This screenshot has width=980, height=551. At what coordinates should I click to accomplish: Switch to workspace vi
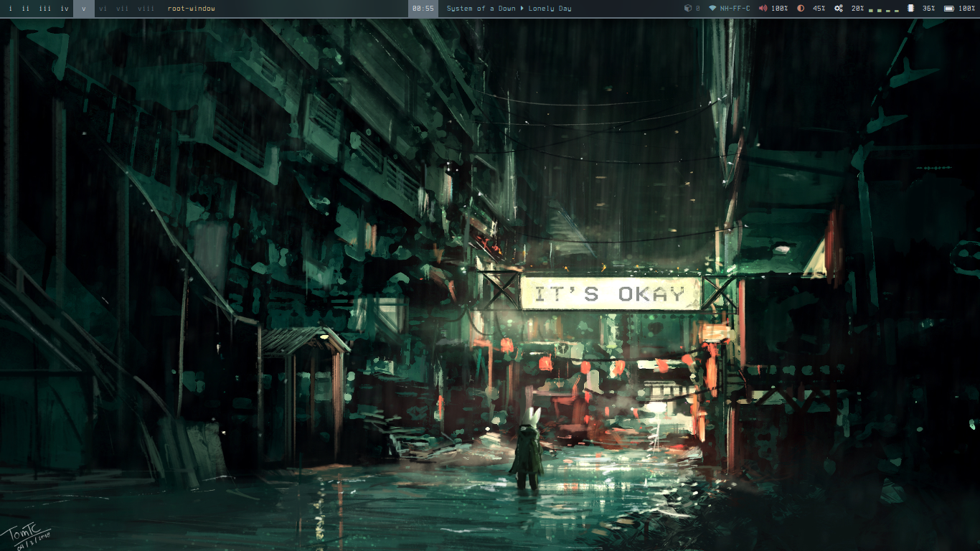click(103, 9)
